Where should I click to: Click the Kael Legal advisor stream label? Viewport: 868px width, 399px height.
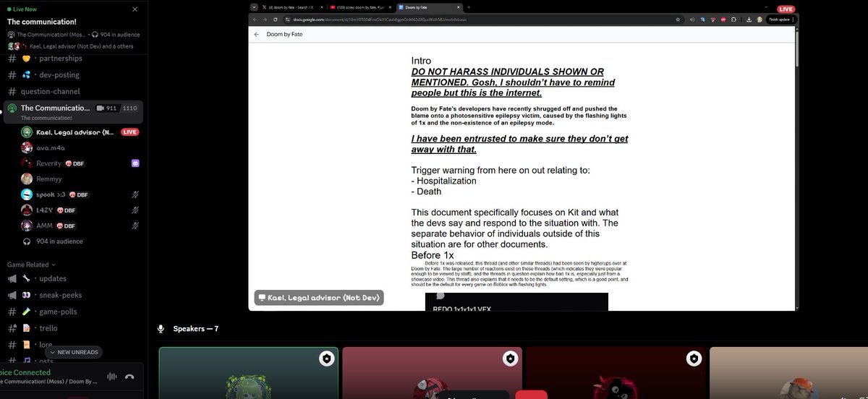(x=318, y=298)
